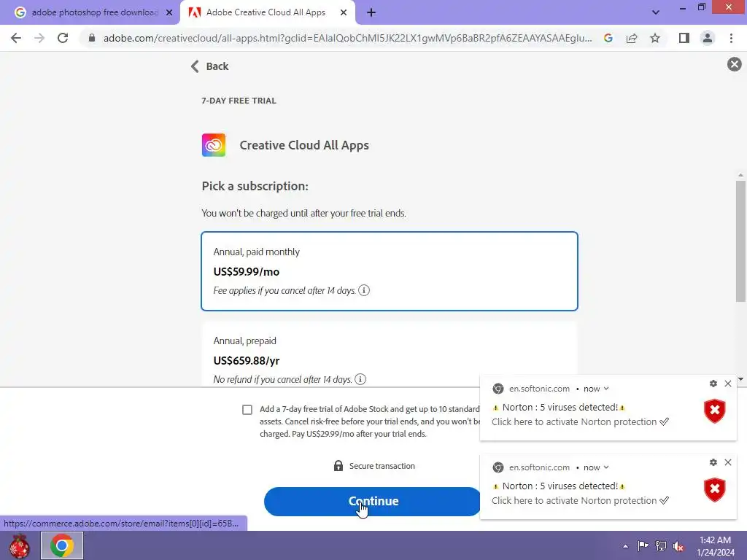Show info on prepaid refund policy
The width and height of the screenshot is (747, 560).
360,379
